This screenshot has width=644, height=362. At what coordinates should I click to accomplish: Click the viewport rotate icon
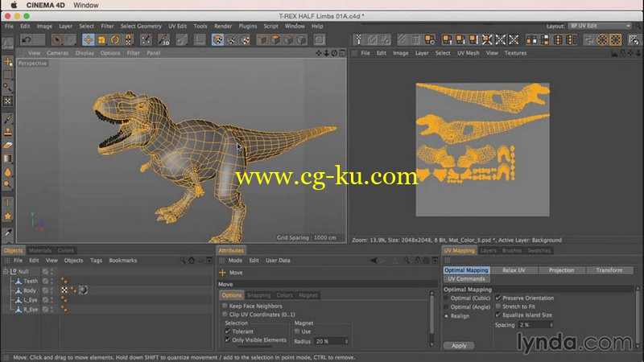[334, 53]
